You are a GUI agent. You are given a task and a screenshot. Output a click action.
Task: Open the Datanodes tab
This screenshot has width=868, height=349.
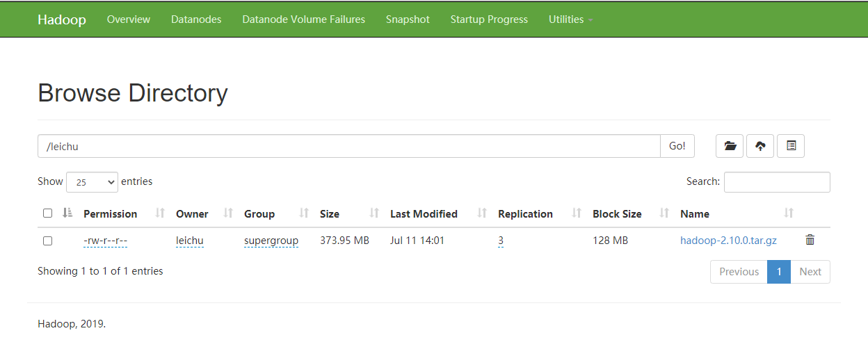[196, 19]
